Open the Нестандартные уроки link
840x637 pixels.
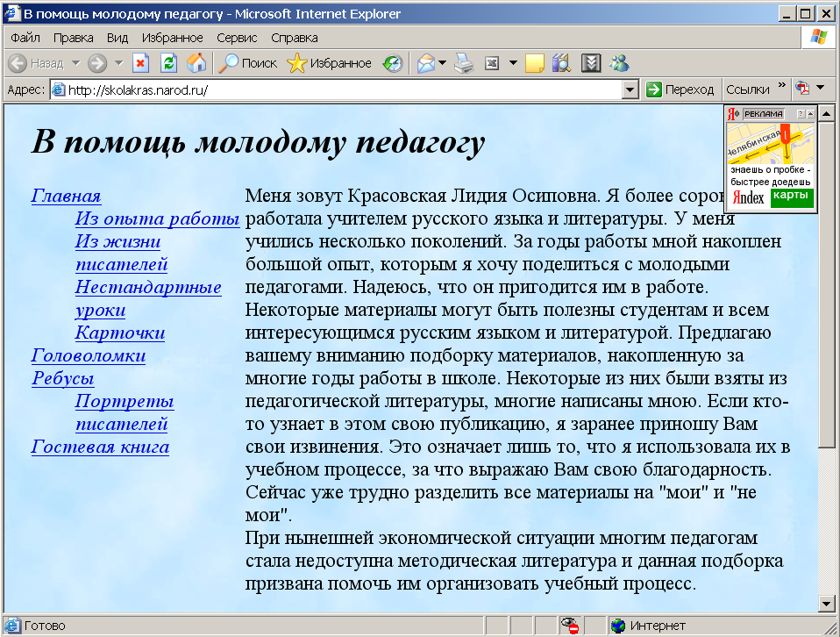click(148, 298)
